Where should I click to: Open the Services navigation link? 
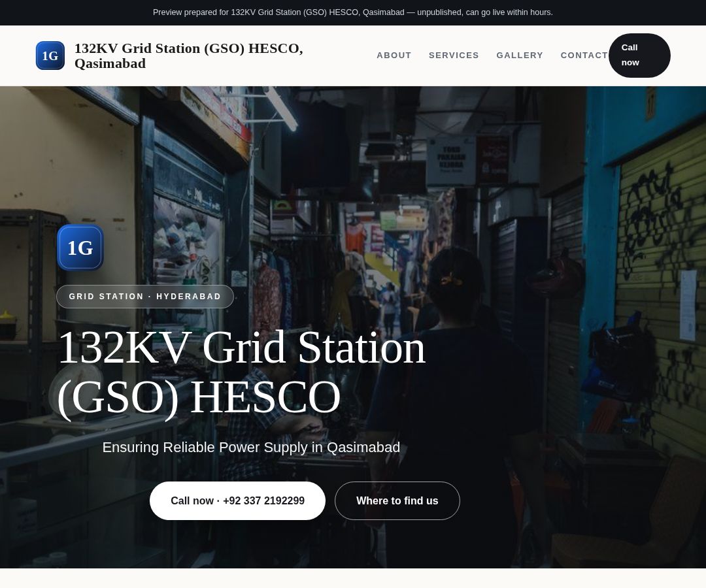point(454,56)
